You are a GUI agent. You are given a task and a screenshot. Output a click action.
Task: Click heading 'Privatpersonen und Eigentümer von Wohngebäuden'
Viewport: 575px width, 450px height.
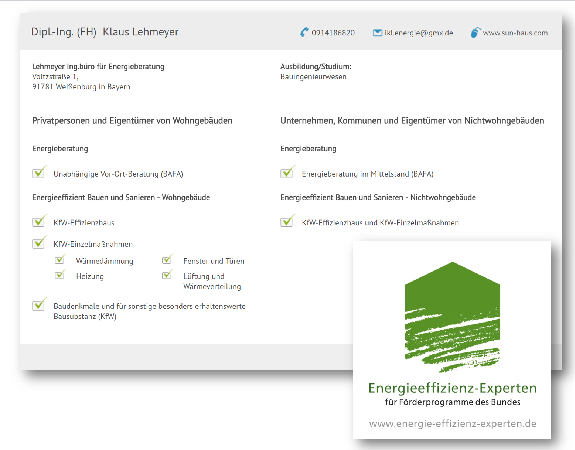point(132,121)
